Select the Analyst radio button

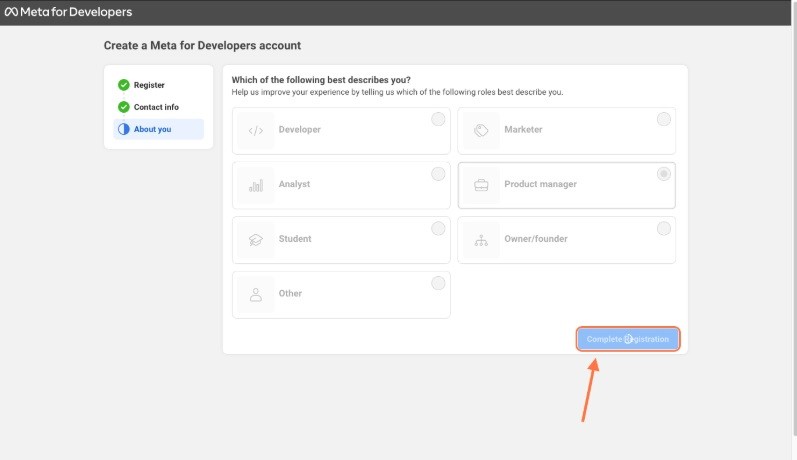[438, 174]
